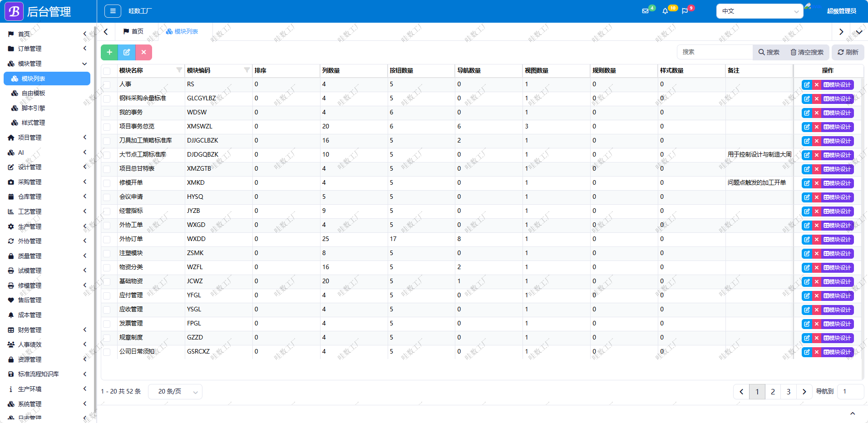This screenshot has width=868, height=423.
Task: Click the red delete toolbar icon
Action: tap(143, 52)
